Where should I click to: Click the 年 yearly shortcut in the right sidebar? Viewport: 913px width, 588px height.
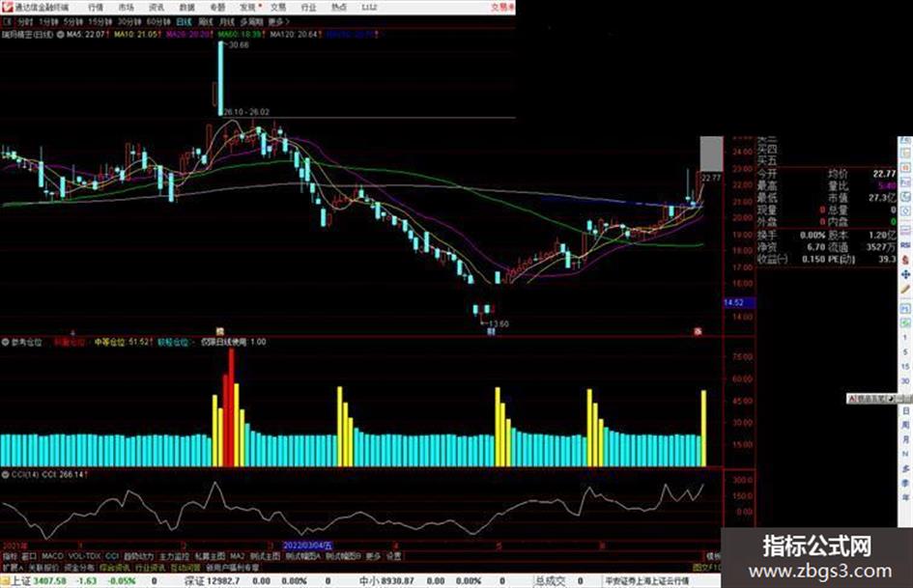click(905, 498)
